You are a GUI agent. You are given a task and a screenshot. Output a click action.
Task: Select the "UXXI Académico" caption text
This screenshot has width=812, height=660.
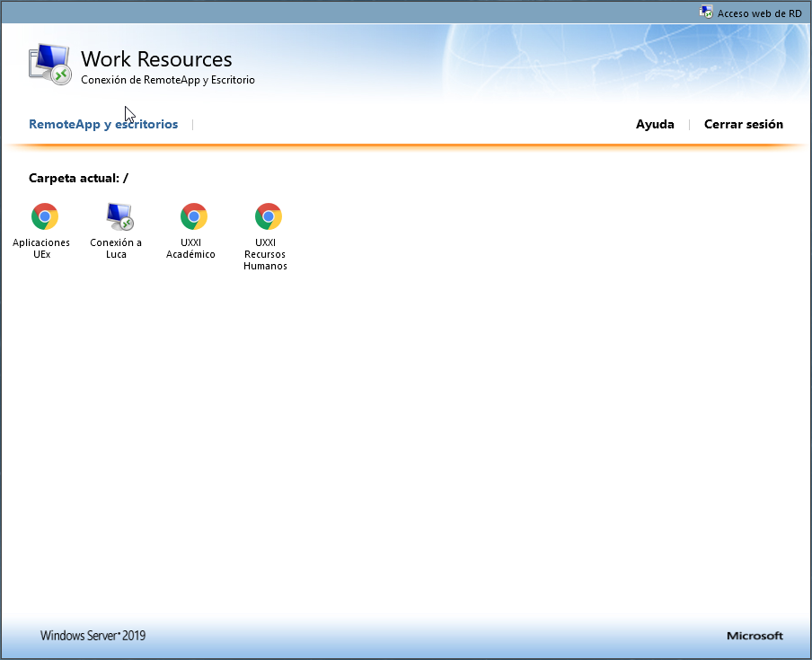click(x=190, y=249)
